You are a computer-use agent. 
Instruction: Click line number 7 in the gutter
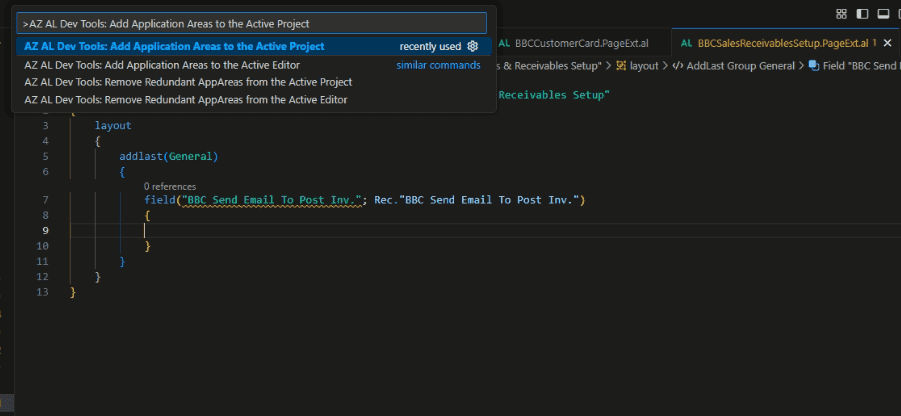click(x=45, y=200)
